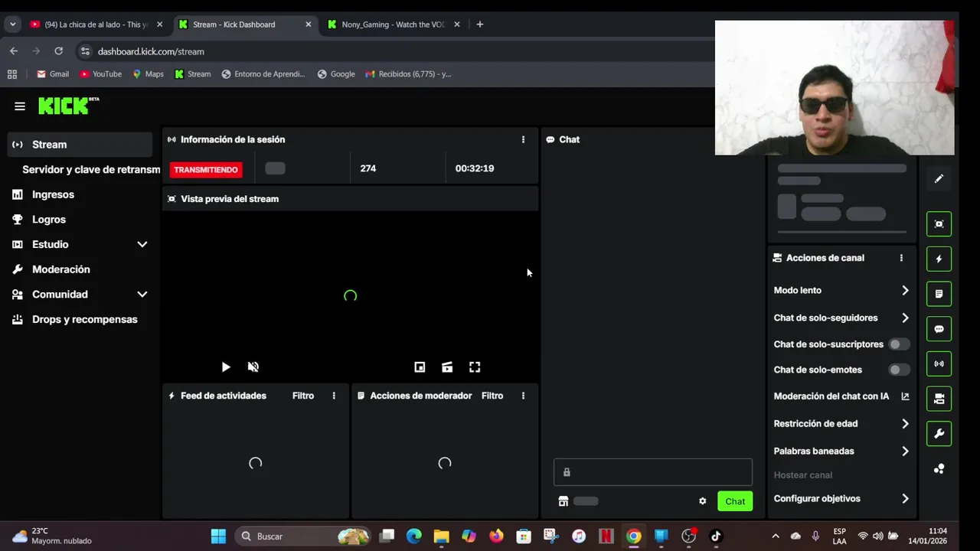Click the lightning activity feed icon in right rail

(x=939, y=259)
